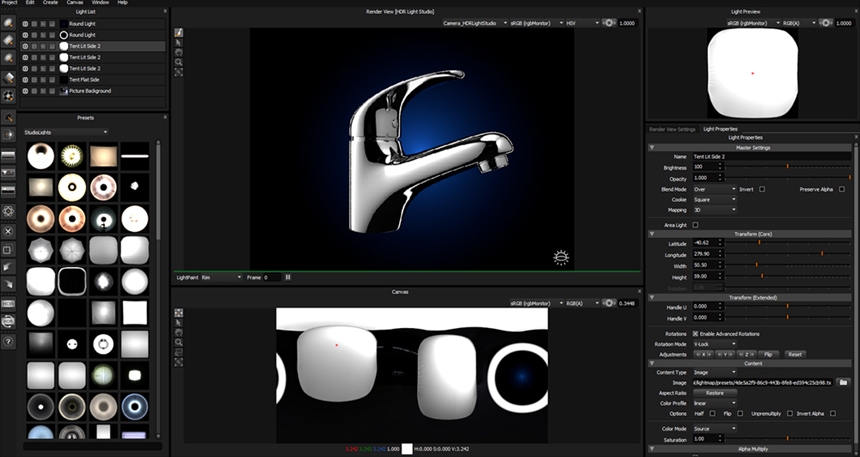The height and width of the screenshot is (457, 860).
Task: Click the Longitude slider handle
Action: tap(822, 253)
